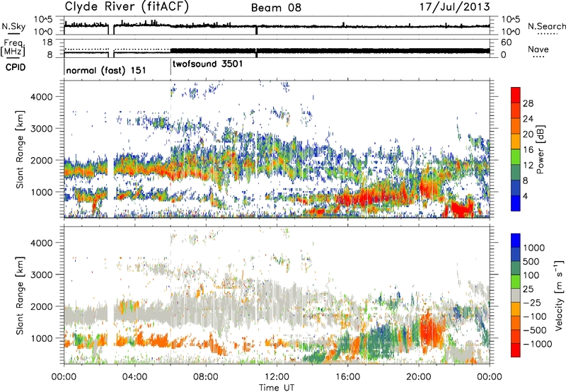The height and width of the screenshot is (392, 566).
Task: Click the '500' tick on Velocity colorbar
Action: click(x=531, y=261)
